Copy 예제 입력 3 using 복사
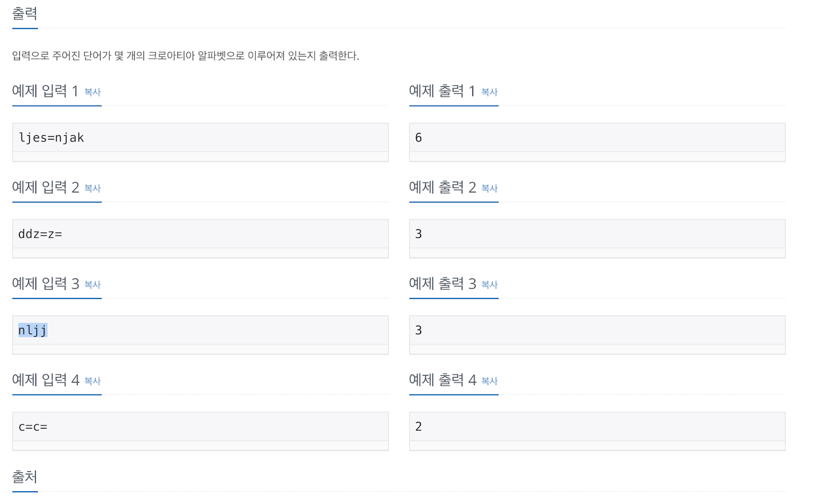The width and height of the screenshot is (817, 504). pos(92,285)
